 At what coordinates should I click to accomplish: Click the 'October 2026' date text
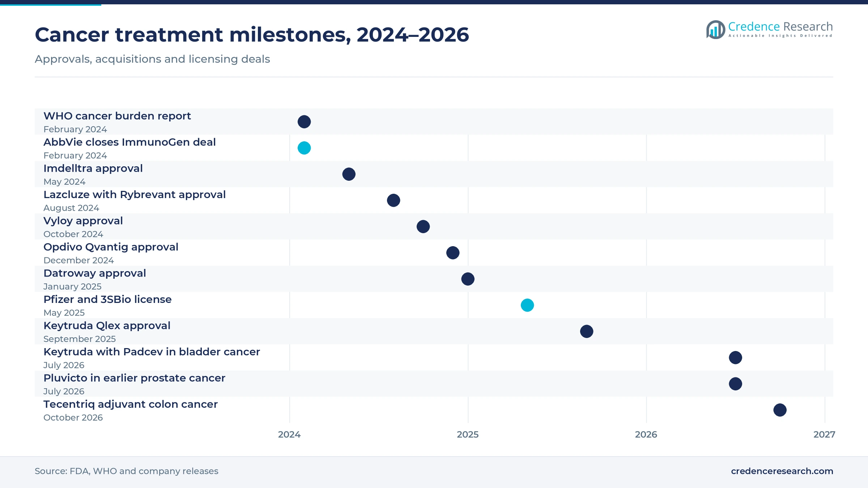click(x=73, y=418)
